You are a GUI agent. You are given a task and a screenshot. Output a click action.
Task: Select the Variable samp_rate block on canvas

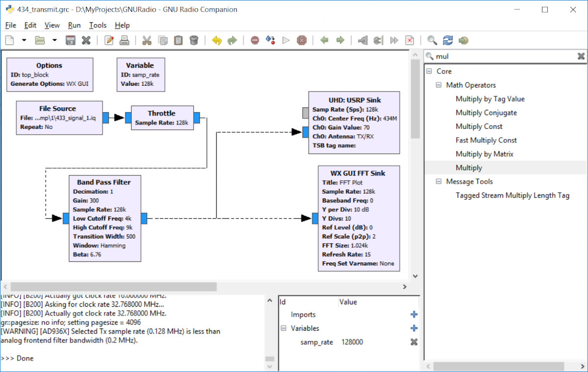pos(140,74)
